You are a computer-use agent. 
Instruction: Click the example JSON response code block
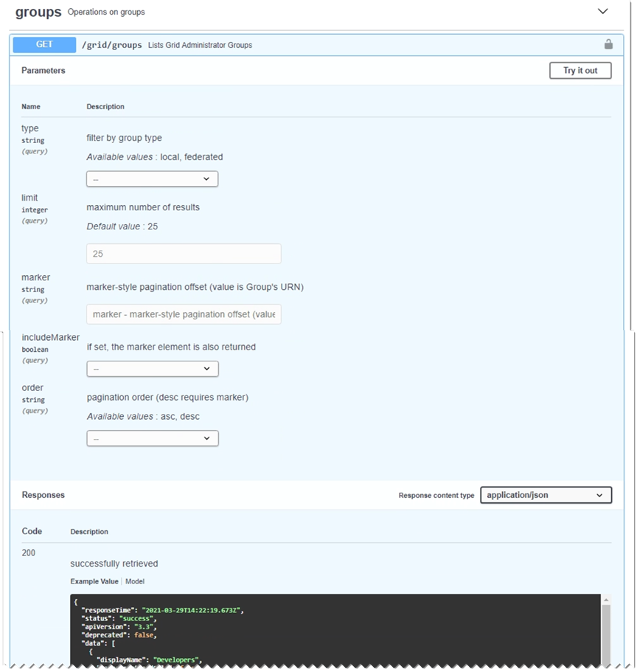pyautogui.click(x=332, y=631)
